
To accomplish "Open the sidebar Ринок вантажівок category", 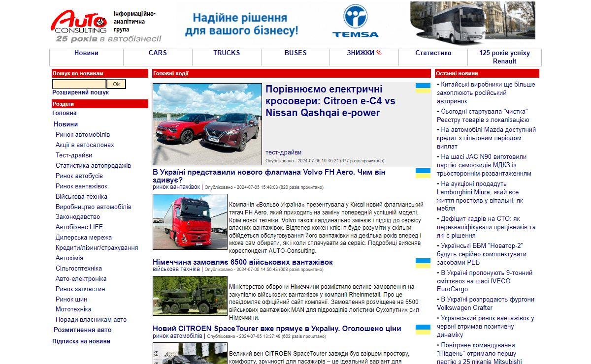I will coord(81,186).
